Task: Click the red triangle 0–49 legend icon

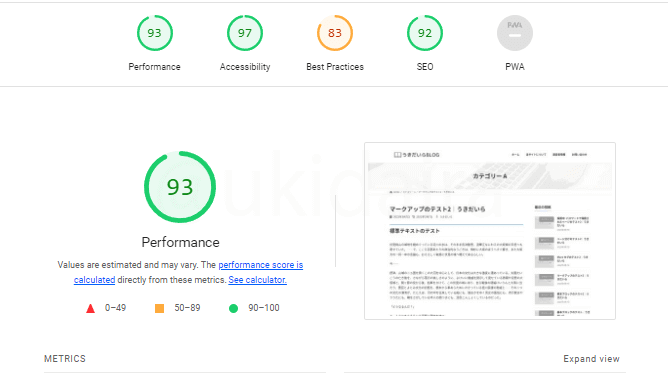Action: click(x=90, y=308)
